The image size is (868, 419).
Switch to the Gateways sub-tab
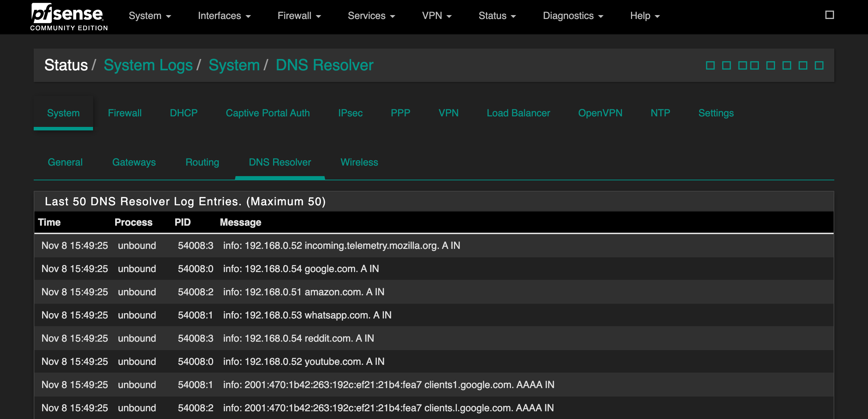coord(134,162)
